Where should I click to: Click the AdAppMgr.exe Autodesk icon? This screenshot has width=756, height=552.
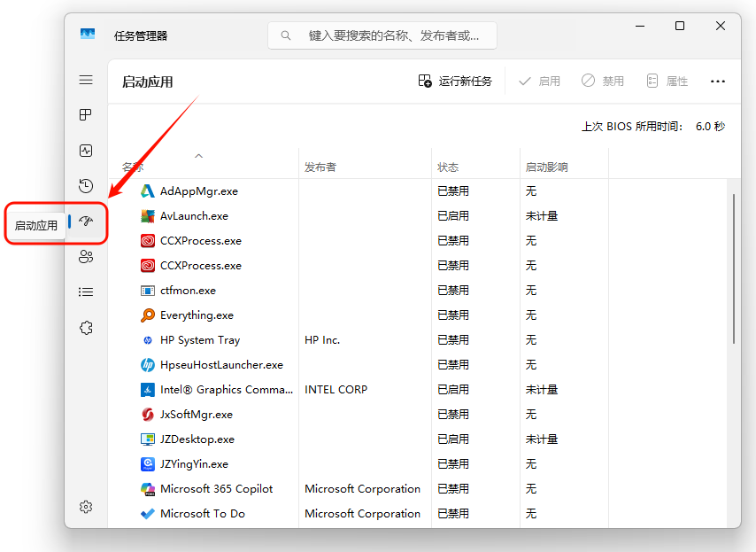point(148,191)
